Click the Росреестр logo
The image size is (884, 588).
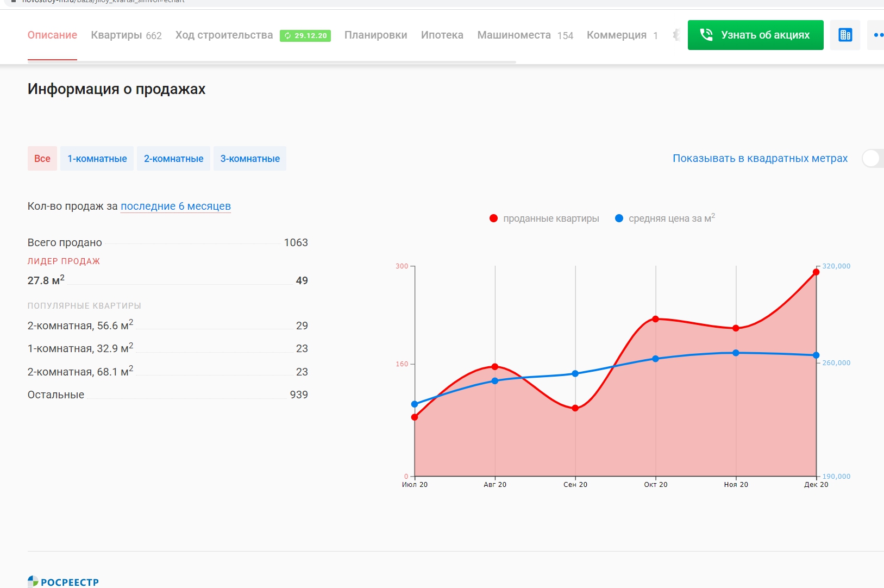(x=64, y=581)
